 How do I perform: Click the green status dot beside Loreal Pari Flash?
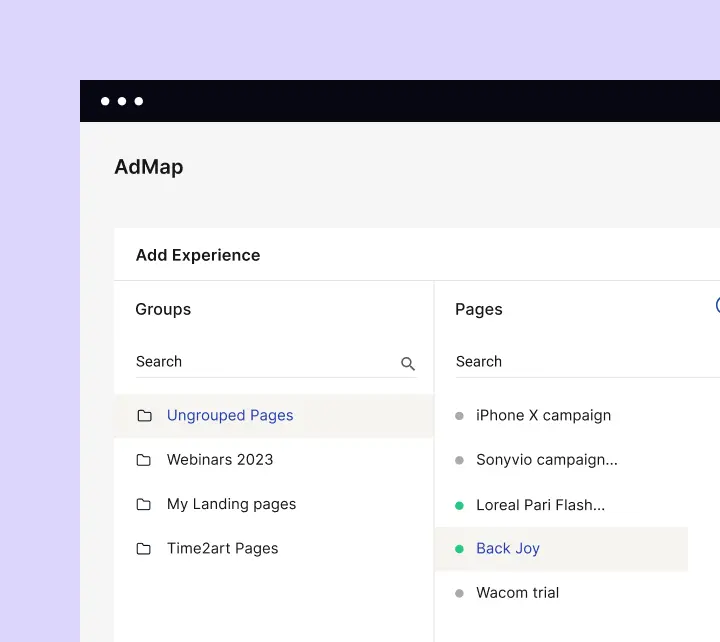click(459, 505)
